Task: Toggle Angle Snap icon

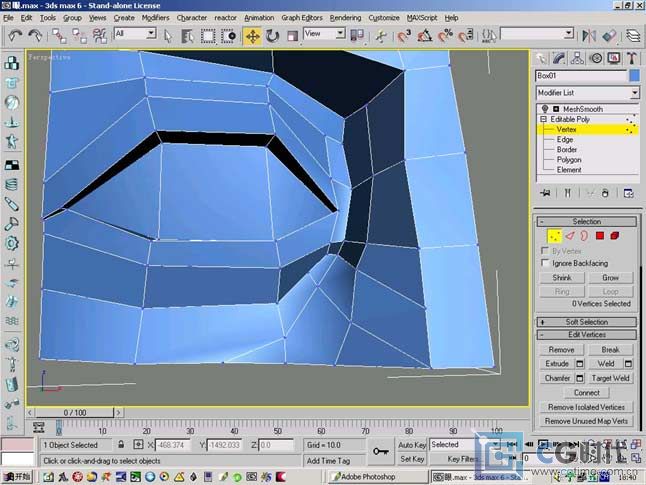Action: [x=425, y=36]
